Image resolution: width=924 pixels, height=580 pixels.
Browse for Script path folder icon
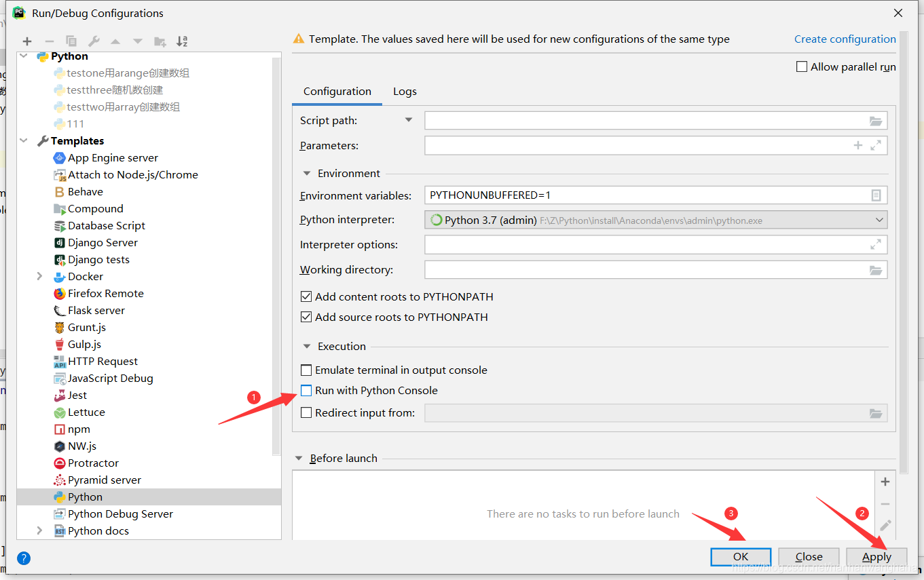[876, 121]
